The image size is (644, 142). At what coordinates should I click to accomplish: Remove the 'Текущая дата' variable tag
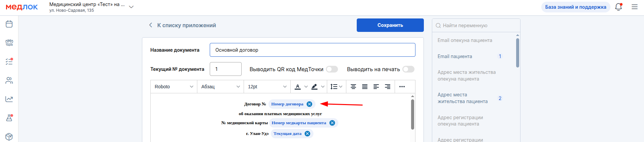coord(307,134)
